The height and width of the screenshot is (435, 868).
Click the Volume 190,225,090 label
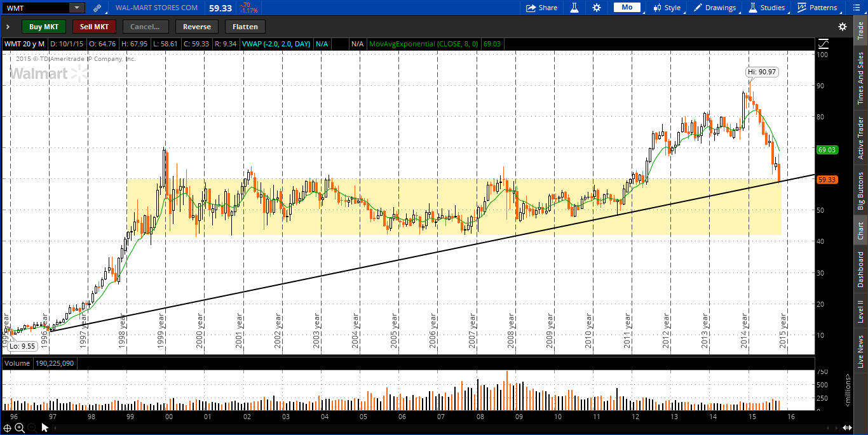tap(38, 364)
